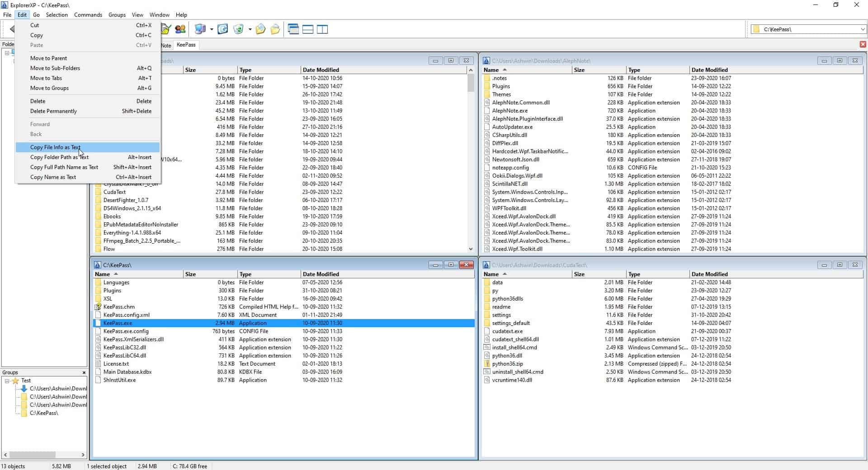This screenshot has height=470, width=868.
Task: Open the dropdown arrow beside My Computer icon
Action: [x=211, y=29]
